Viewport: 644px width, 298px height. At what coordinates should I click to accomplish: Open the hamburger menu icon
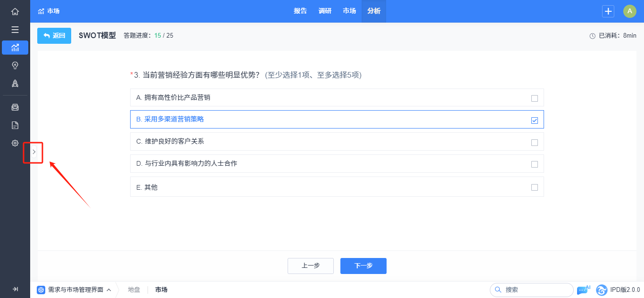15,30
